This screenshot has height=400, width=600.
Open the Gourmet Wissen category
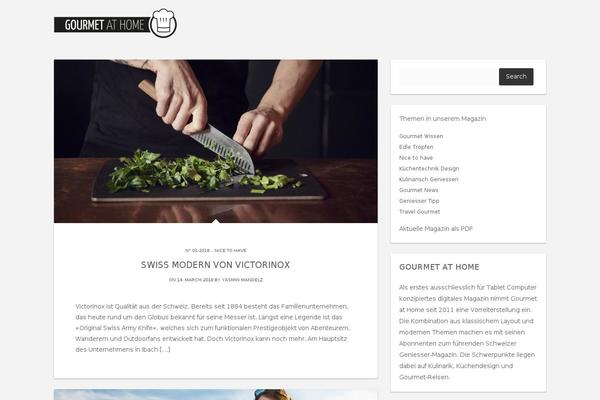click(421, 136)
